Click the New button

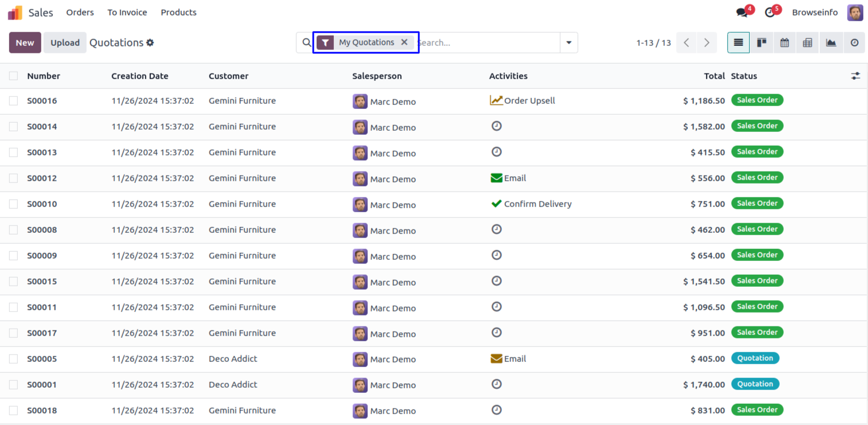pyautogui.click(x=25, y=43)
